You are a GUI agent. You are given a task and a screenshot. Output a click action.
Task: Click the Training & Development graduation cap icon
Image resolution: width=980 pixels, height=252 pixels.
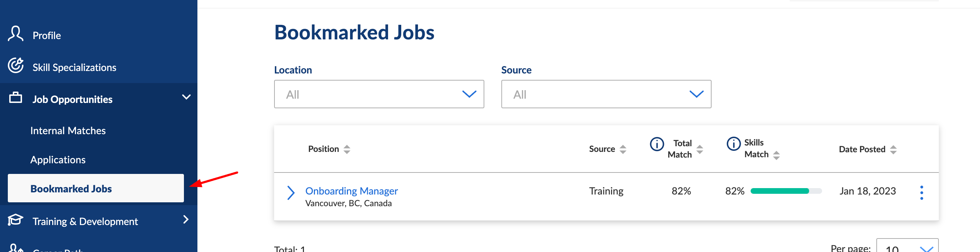[x=16, y=220]
